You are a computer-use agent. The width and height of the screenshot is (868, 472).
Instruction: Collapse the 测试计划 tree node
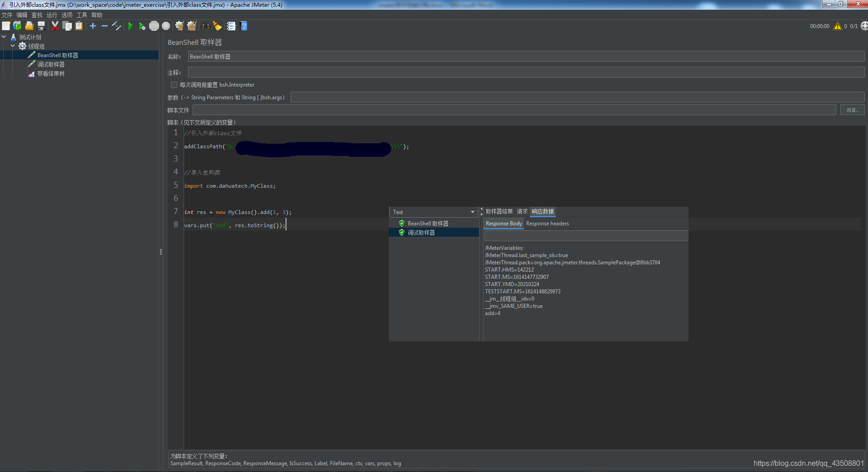click(x=4, y=37)
